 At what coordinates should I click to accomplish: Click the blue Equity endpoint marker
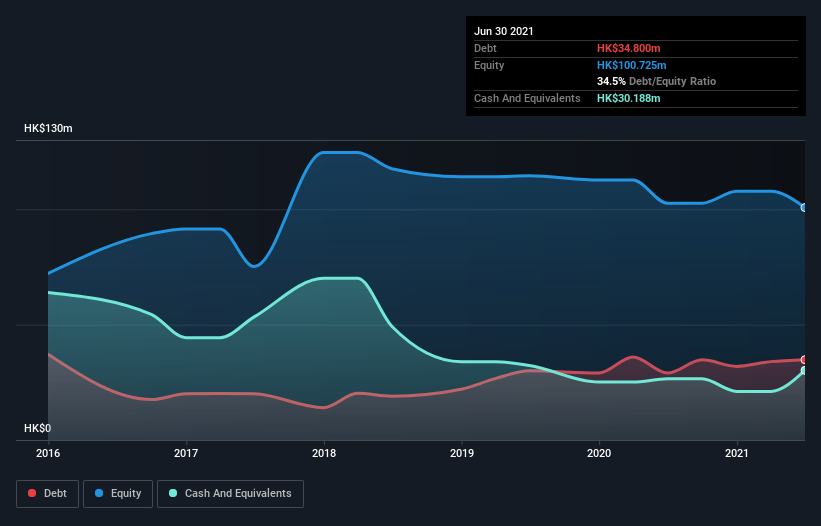click(x=805, y=208)
